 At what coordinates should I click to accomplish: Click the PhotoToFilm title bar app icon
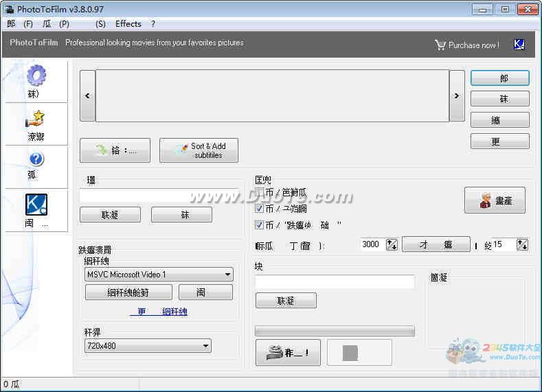[9, 9]
